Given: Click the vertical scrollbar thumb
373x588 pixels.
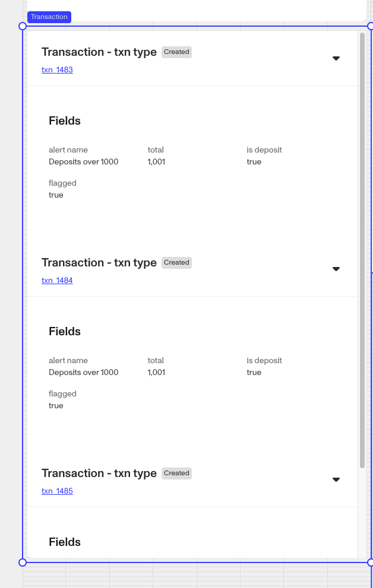Looking at the screenshot, I should [x=362, y=250].
